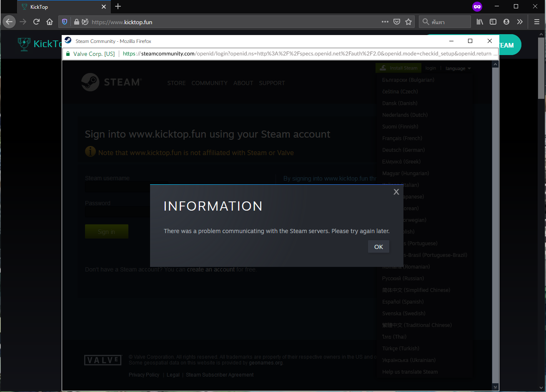This screenshot has width=546, height=392.
Task: Open Steam Subscriber Agreement link
Action: click(x=220, y=375)
